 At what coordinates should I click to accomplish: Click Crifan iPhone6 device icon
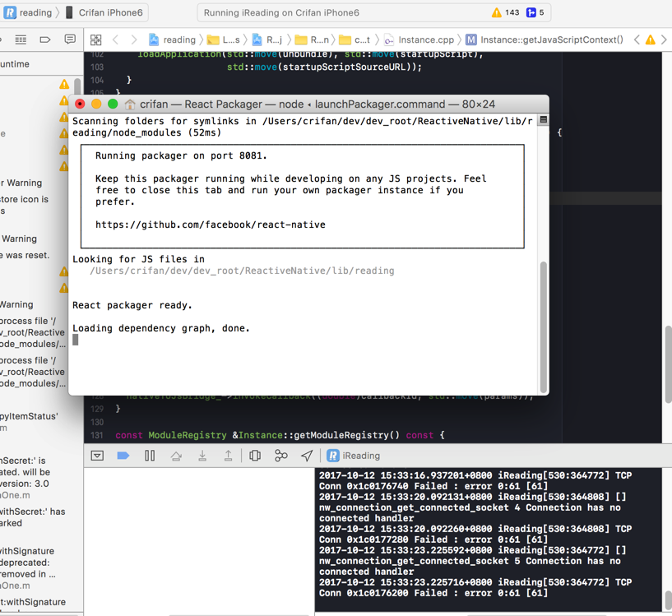pos(69,12)
